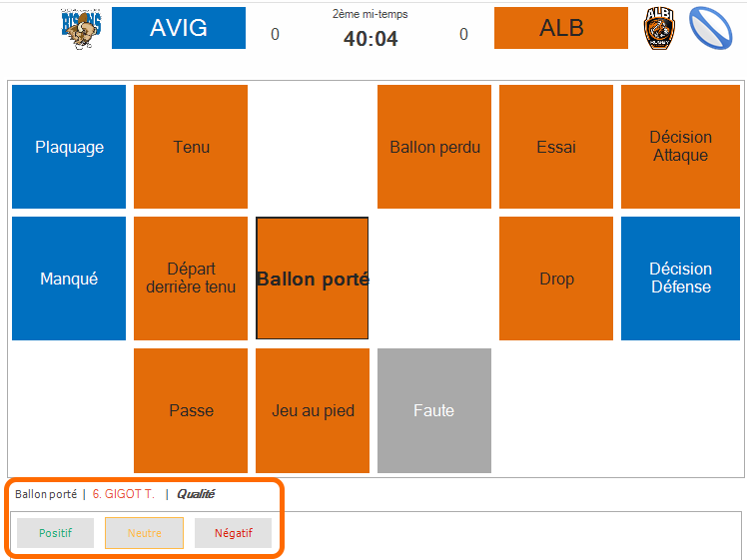Open the Décision Attaque tile
The image size is (747, 560).
tap(680, 147)
